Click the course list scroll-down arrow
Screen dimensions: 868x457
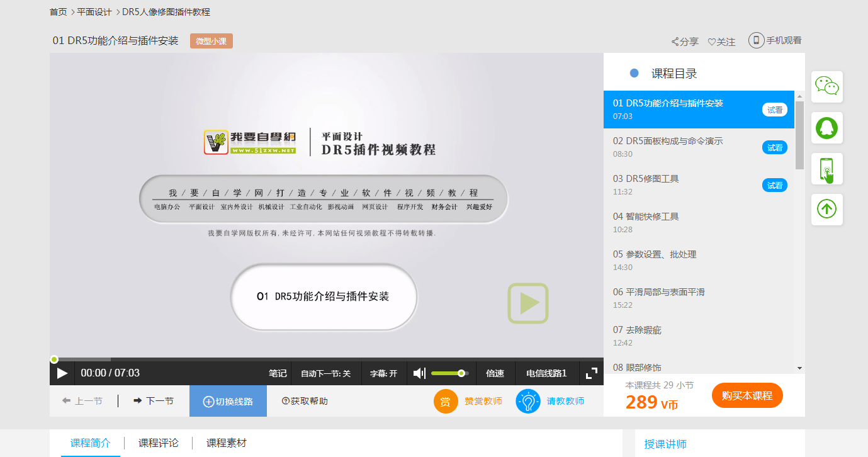click(x=799, y=368)
